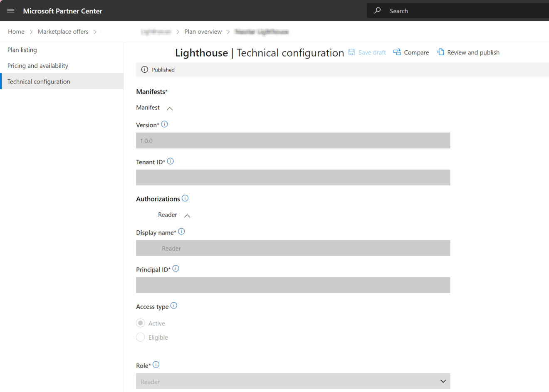Screen dimensions: 549x392
Task: Click the Review and publish icon
Action: [440, 52]
